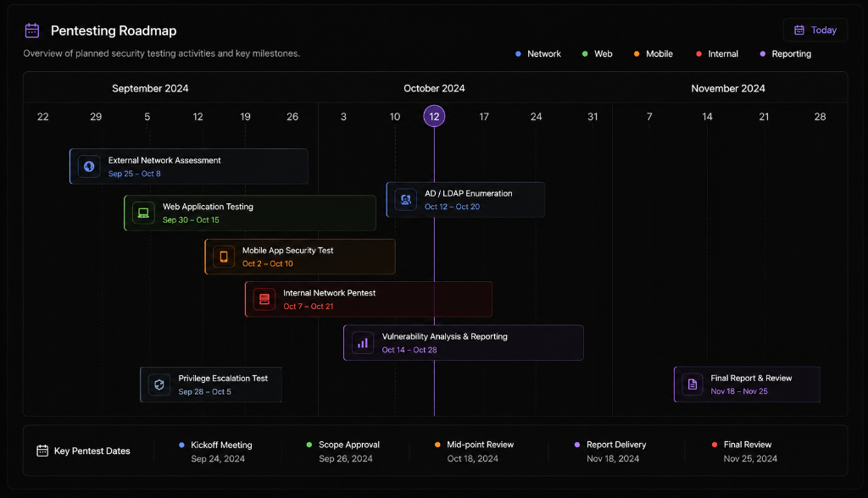Image resolution: width=868 pixels, height=498 pixels.
Task: Click the laptop icon on Web Application Testing
Action: tap(143, 213)
